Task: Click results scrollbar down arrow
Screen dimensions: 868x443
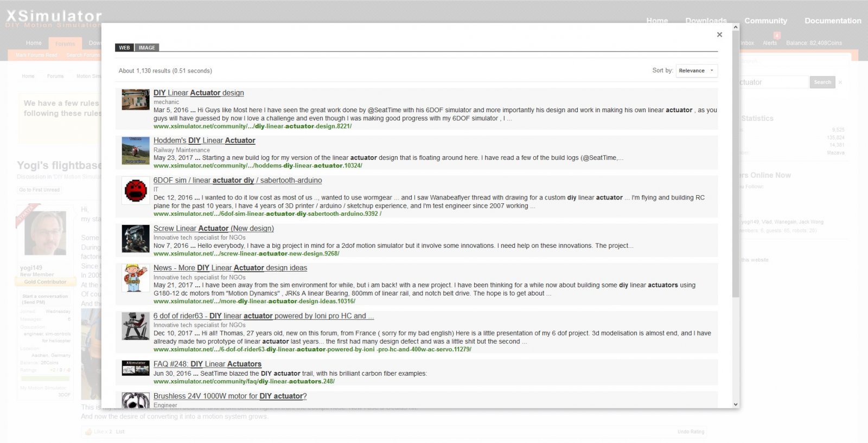Action: tap(736, 404)
